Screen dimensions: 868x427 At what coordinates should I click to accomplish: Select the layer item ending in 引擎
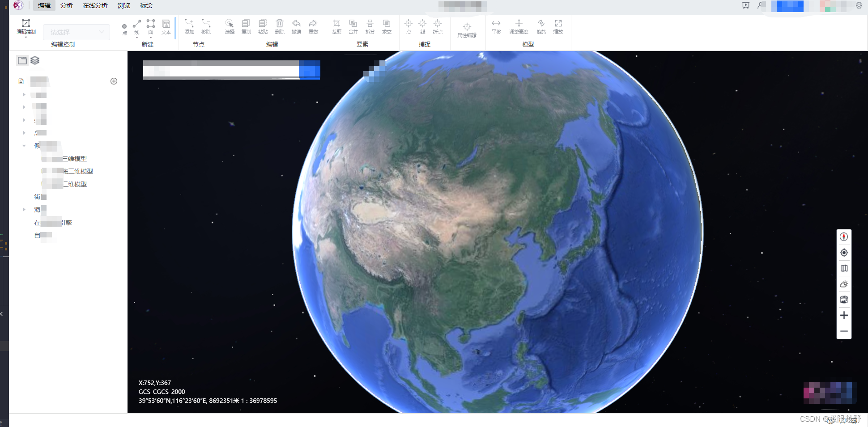point(53,223)
